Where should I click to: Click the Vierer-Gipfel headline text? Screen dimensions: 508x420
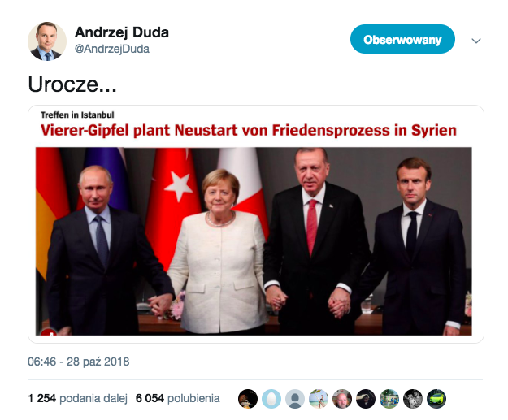pyautogui.click(x=249, y=131)
